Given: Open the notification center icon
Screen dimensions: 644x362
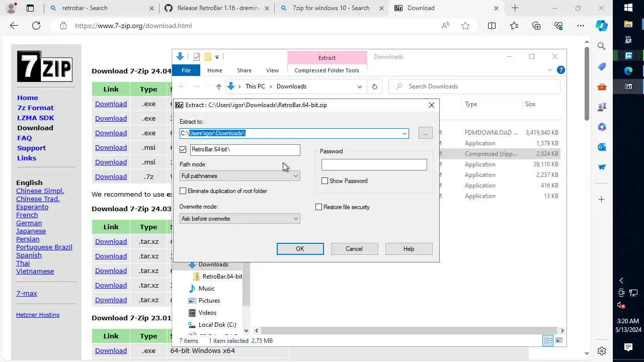Looking at the screenshot, I should pyautogui.click(x=628, y=347).
